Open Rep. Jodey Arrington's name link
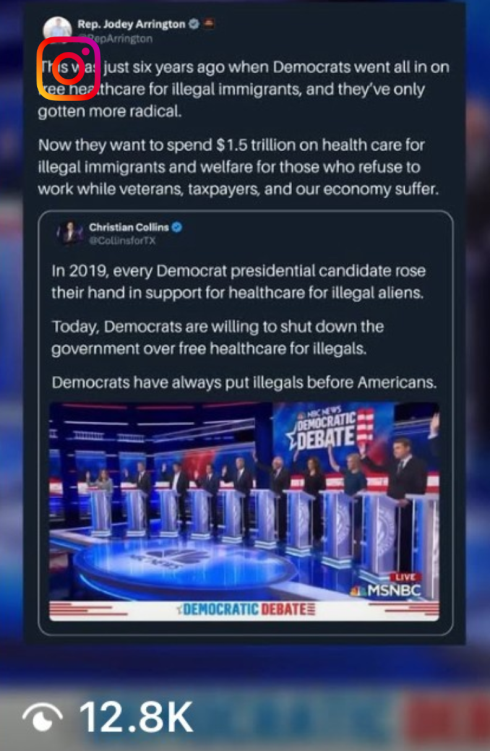Image resolution: width=490 pixels, height=751 pixels. 131,24
